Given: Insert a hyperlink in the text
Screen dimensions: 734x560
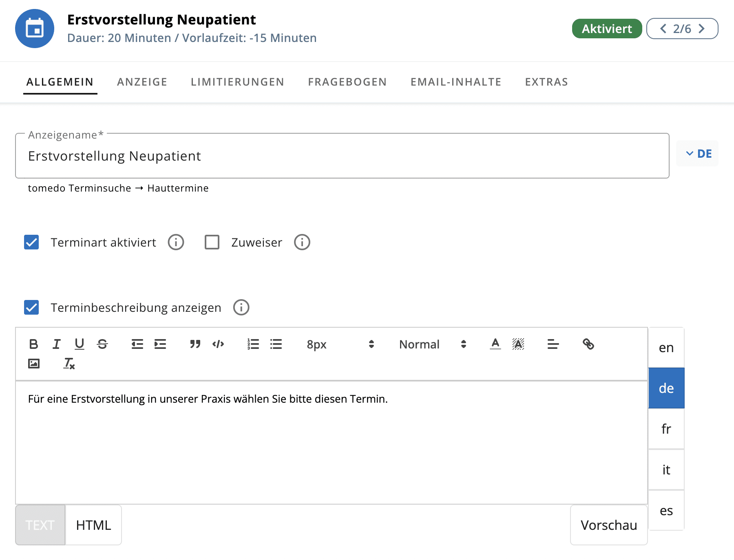Looking at the screenshot, I should [588, 344].
